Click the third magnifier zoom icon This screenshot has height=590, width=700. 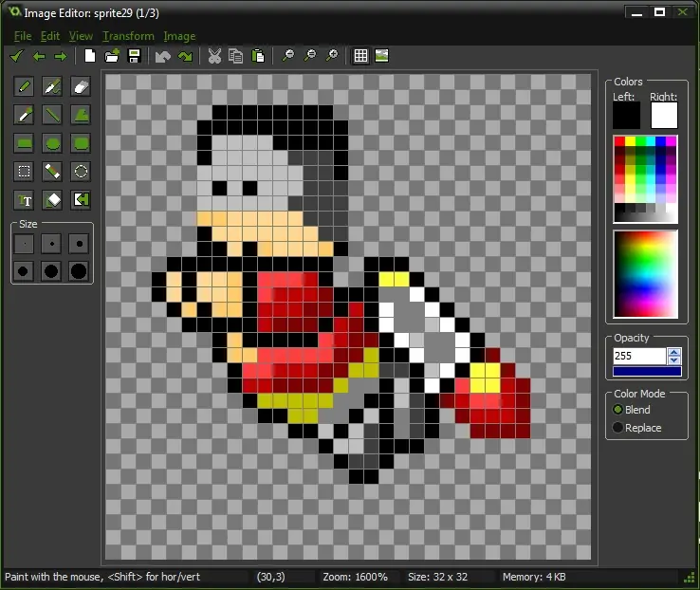[332, 56]
